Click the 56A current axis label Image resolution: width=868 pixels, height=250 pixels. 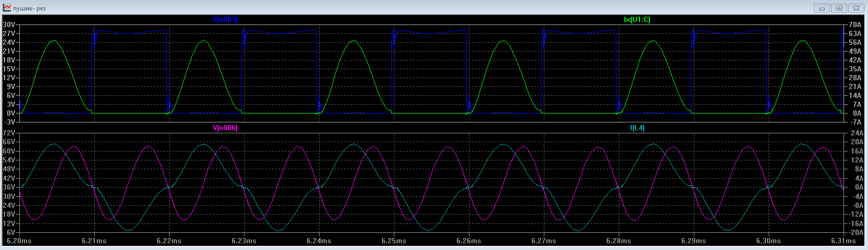pos(855,42)
